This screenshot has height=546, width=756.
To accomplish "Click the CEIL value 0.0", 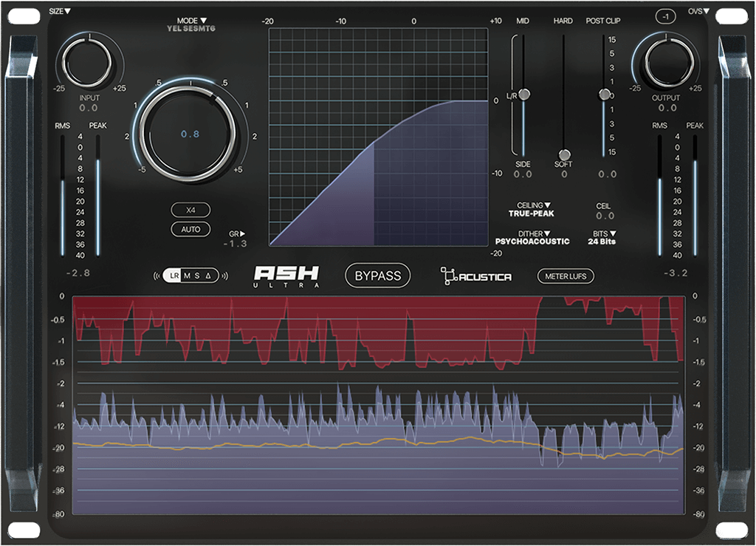I will [605, 216].
